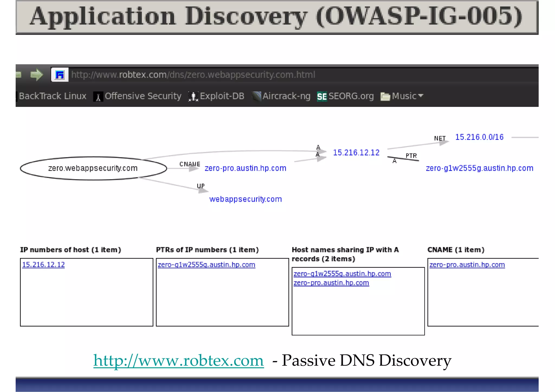Open 15.216.0.0/16 network link in graph
The image size is (555, 392).
click(x=479, y=137)
